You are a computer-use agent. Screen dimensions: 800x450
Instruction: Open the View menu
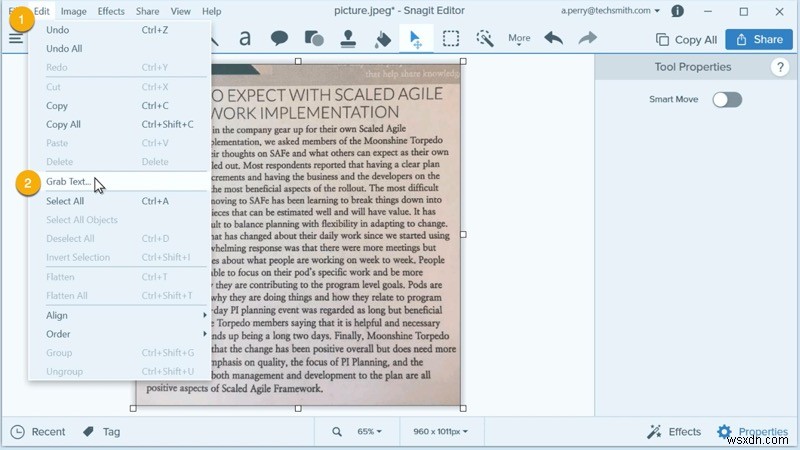tap(181, 11)
